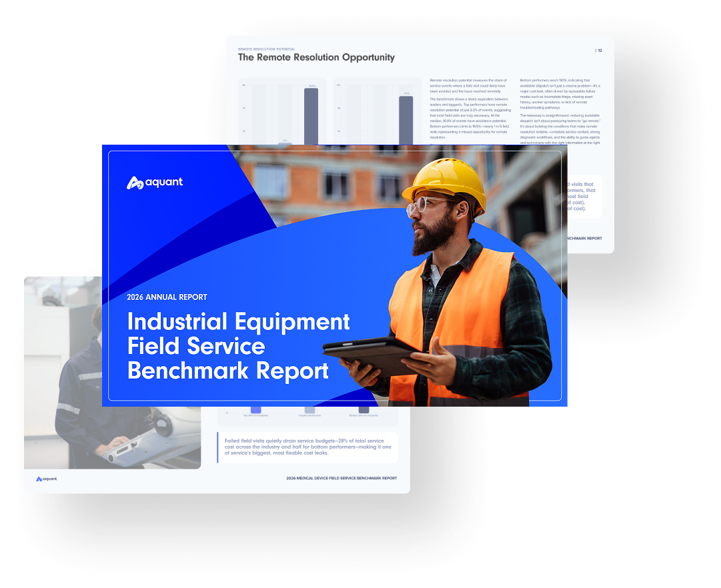Click the 'Industrial Equipment Field Service Benchmark Report' title
Screen dimensions: 721x588
pos(237,347)
